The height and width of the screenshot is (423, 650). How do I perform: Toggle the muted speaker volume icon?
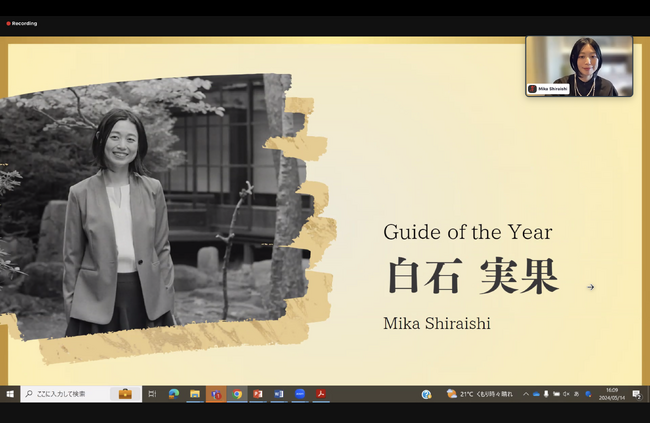pos(567,394)
